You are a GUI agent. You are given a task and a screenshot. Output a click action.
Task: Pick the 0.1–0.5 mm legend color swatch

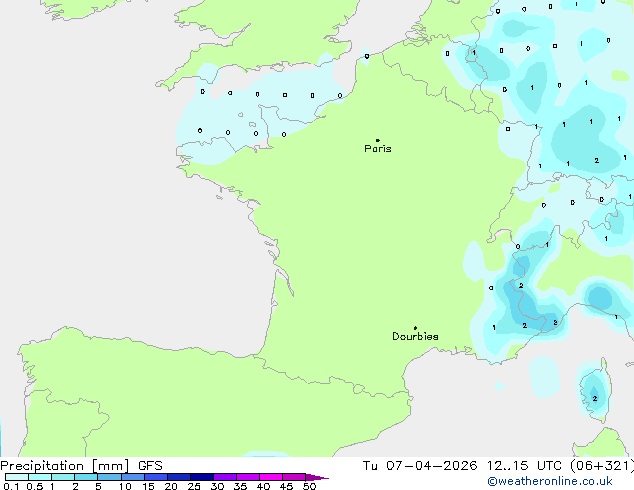17,477
